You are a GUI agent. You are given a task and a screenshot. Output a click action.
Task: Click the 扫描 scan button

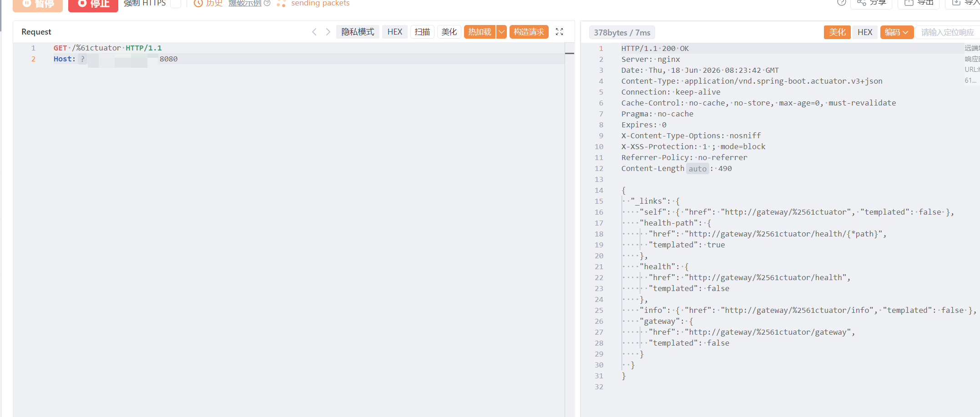tap(422, 32)
